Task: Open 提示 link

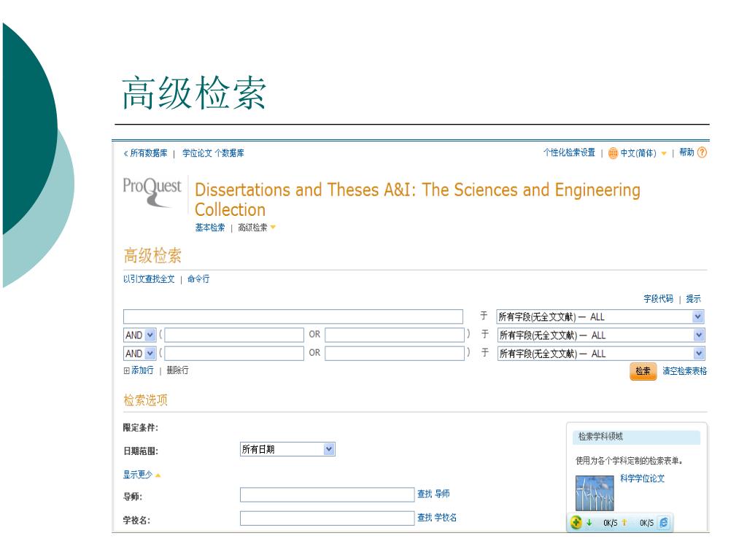Action: (x=693, y=298)
